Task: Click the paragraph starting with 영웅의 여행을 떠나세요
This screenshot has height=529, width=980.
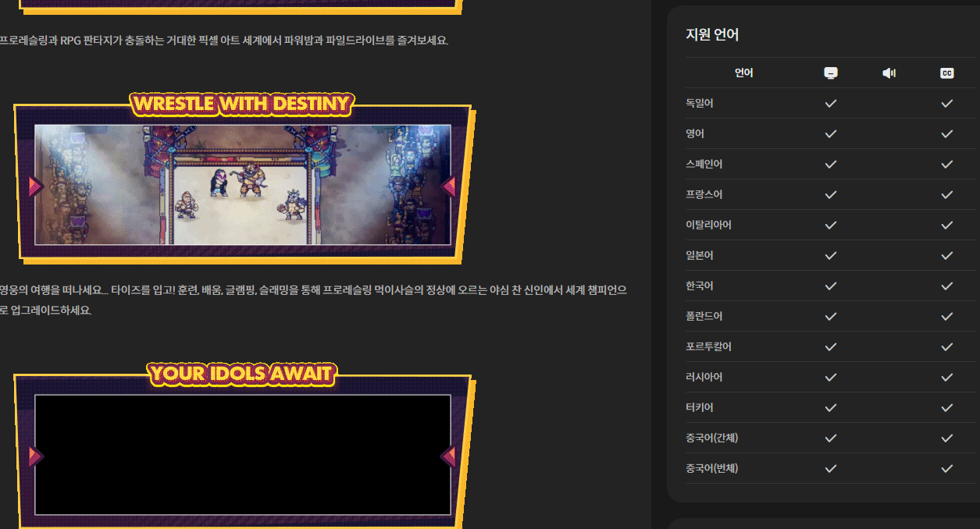Action: click(313, 300)
